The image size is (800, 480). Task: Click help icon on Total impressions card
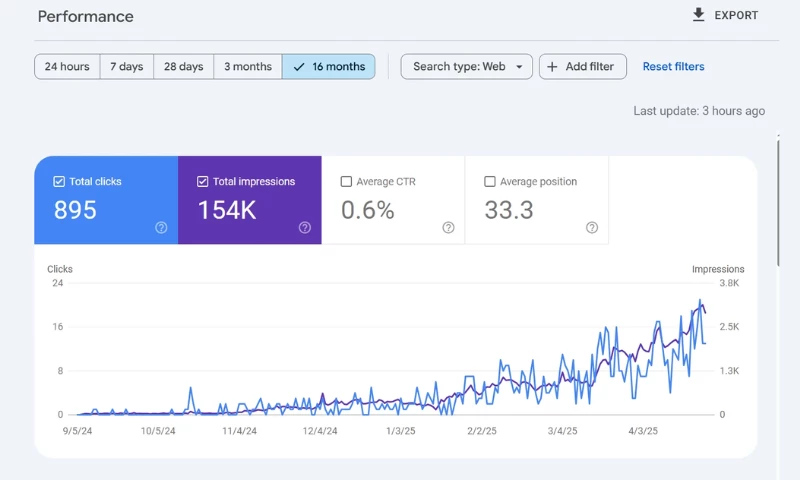(305, 227)
